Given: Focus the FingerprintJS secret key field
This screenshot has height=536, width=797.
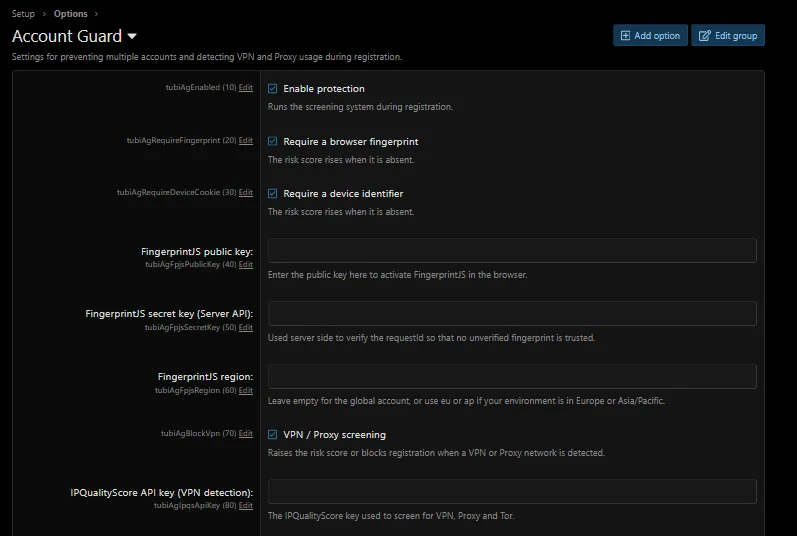Looking at the screenshot, I should [512, 313].
